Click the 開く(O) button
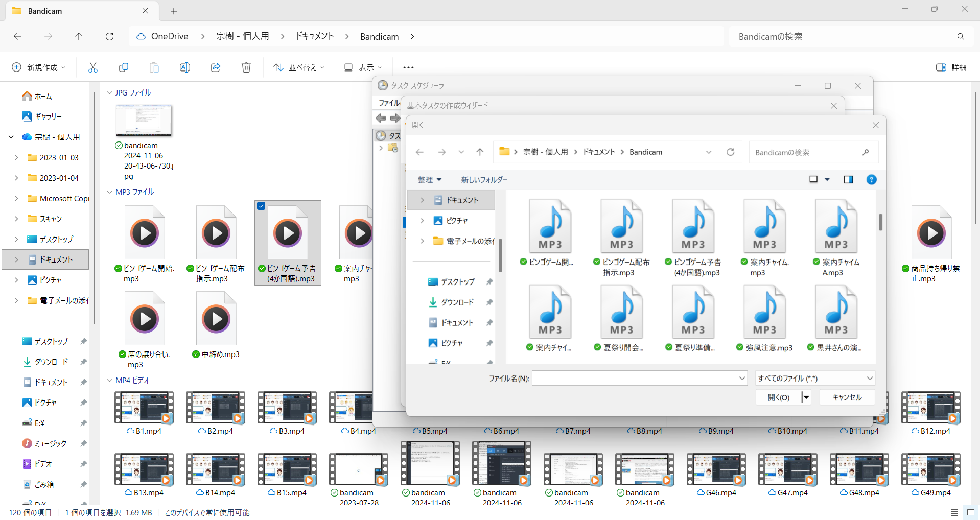980x520 pixels. [779, 397]
